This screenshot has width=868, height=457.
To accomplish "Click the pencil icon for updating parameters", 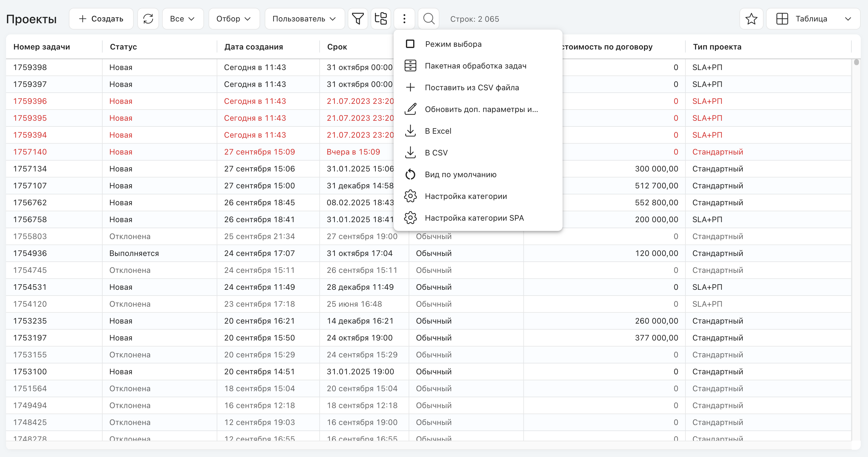I will point(410,109).
